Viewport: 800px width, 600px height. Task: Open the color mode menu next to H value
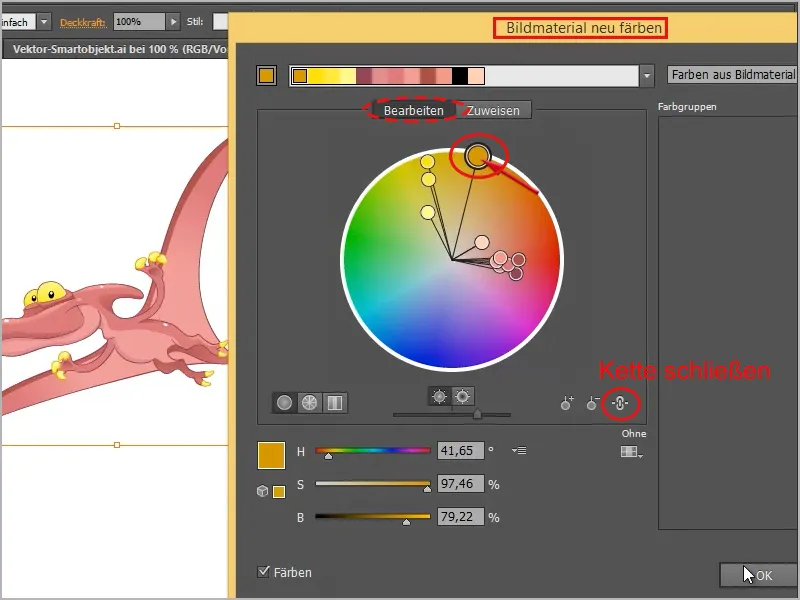(519, 451)
